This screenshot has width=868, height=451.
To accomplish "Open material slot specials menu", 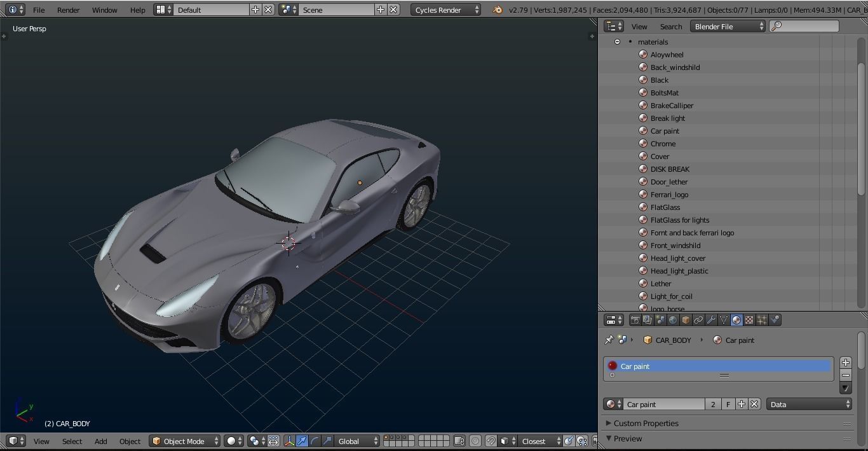I will (x=845, y=388).
